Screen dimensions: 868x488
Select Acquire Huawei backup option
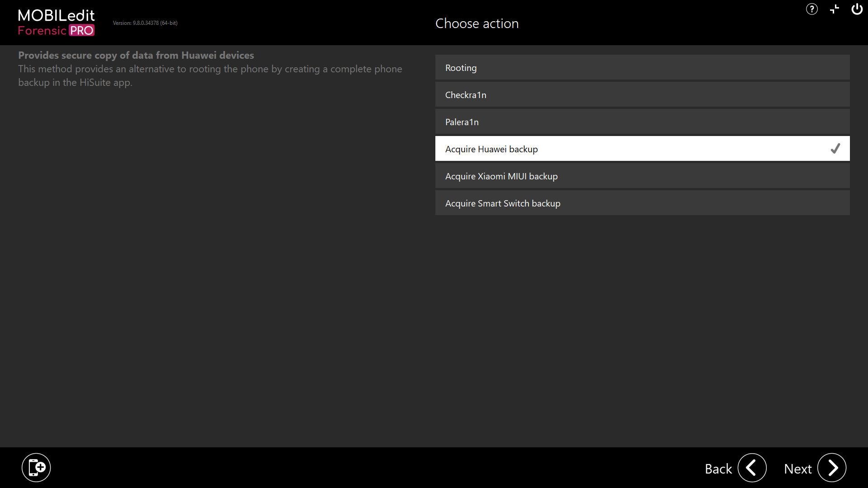(642, 149)
